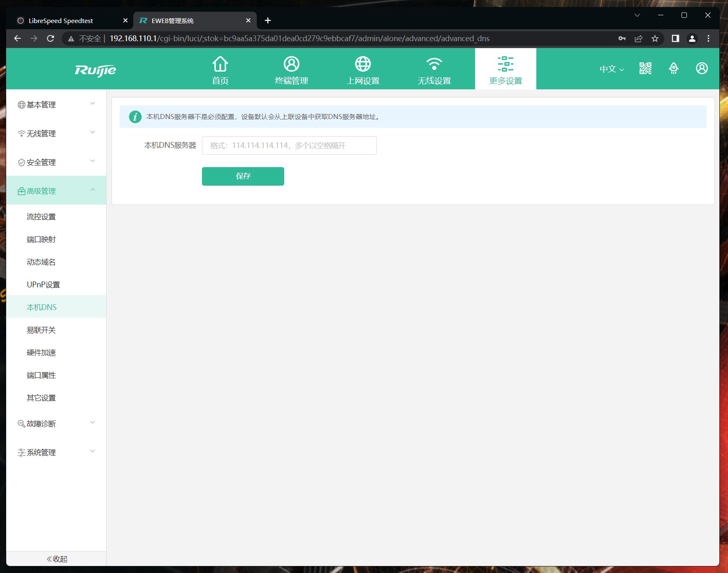Viewport: 728px width, 573px height.
Task: Click the Ruijie logo
Action: click(95, 70)
